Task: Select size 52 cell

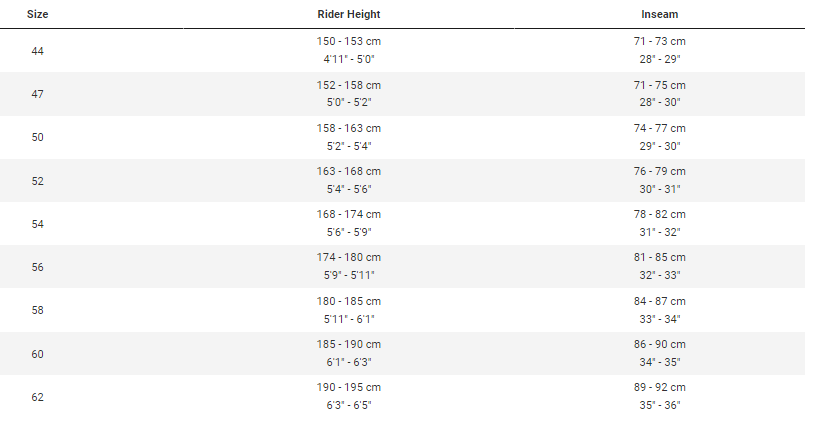Action: 38,181
